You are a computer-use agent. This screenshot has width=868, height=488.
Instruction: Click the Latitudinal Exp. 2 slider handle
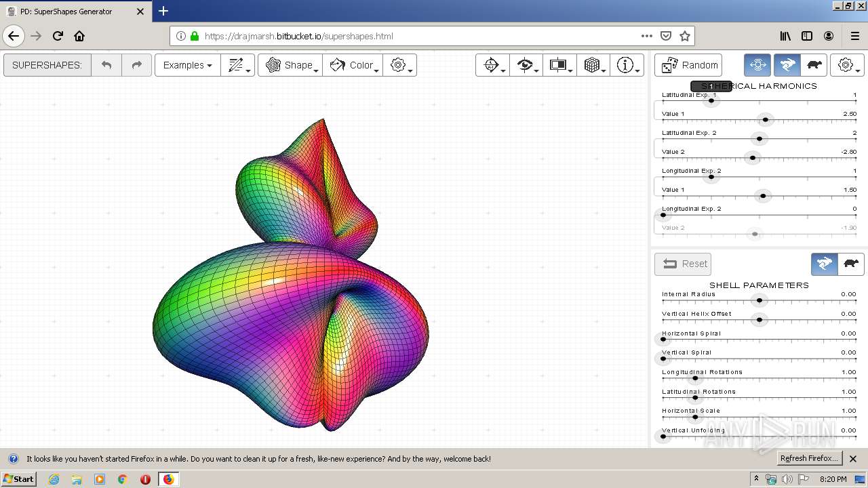[759, 139]
